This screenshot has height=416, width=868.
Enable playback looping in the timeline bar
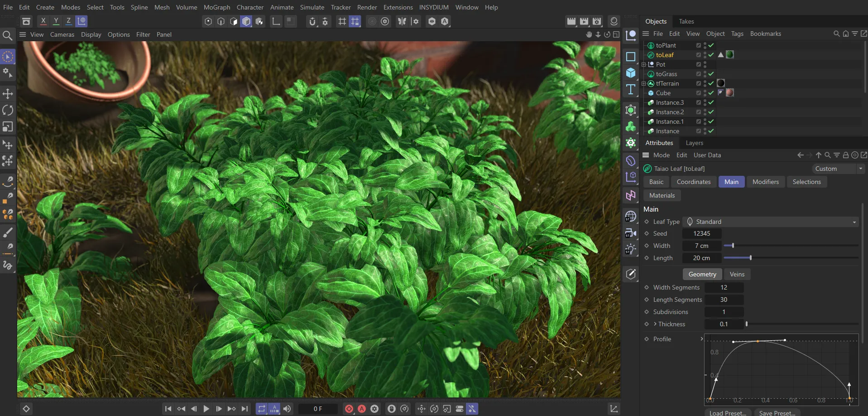pos(262,408)
